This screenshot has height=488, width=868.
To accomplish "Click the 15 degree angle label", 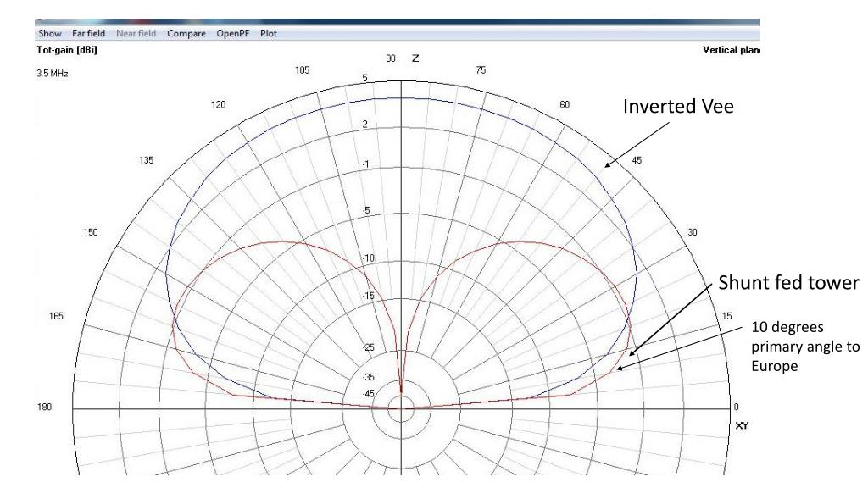I will [x=726, y=316].
